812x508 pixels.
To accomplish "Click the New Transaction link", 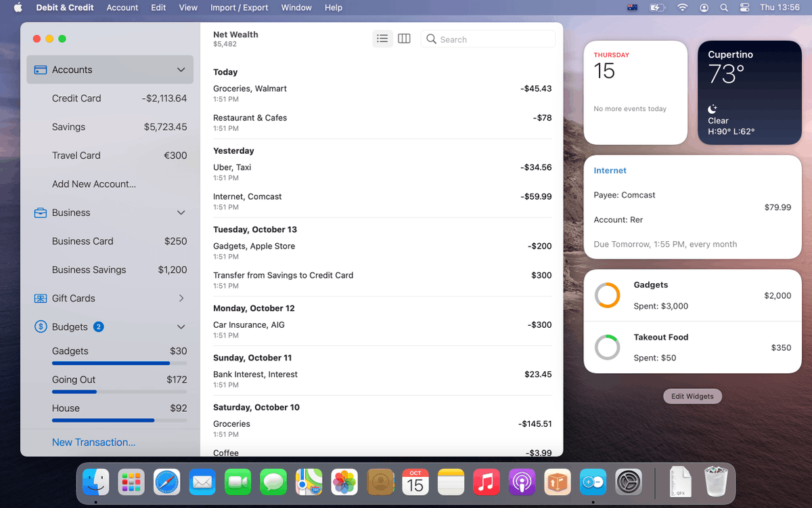I will coord(93,442).
